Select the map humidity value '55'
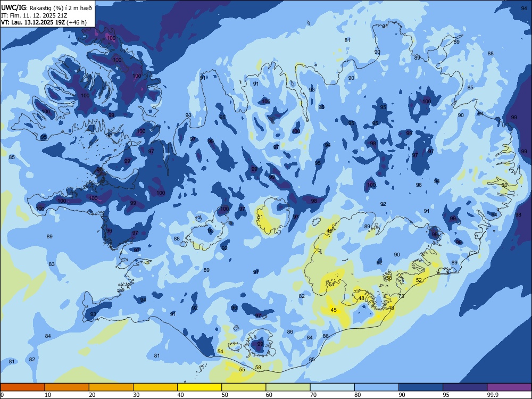The image size is (532, 399). [x=242, y=370]
